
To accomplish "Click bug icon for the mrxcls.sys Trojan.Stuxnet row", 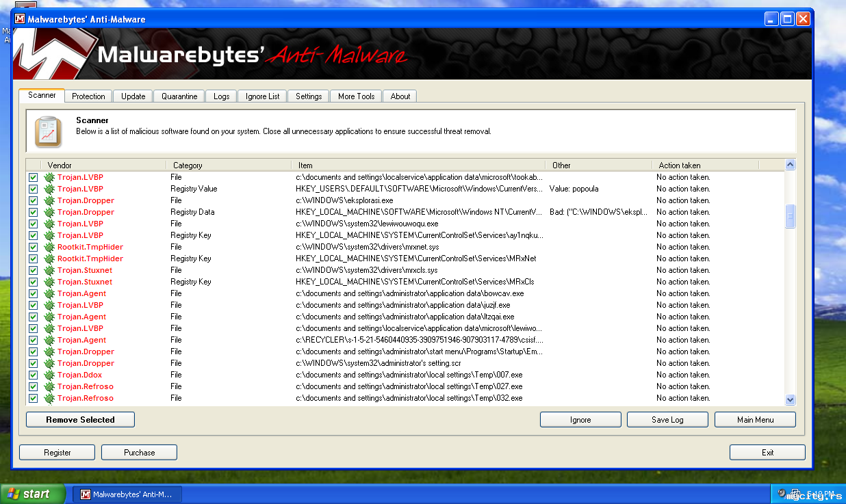I will point(49,270).
